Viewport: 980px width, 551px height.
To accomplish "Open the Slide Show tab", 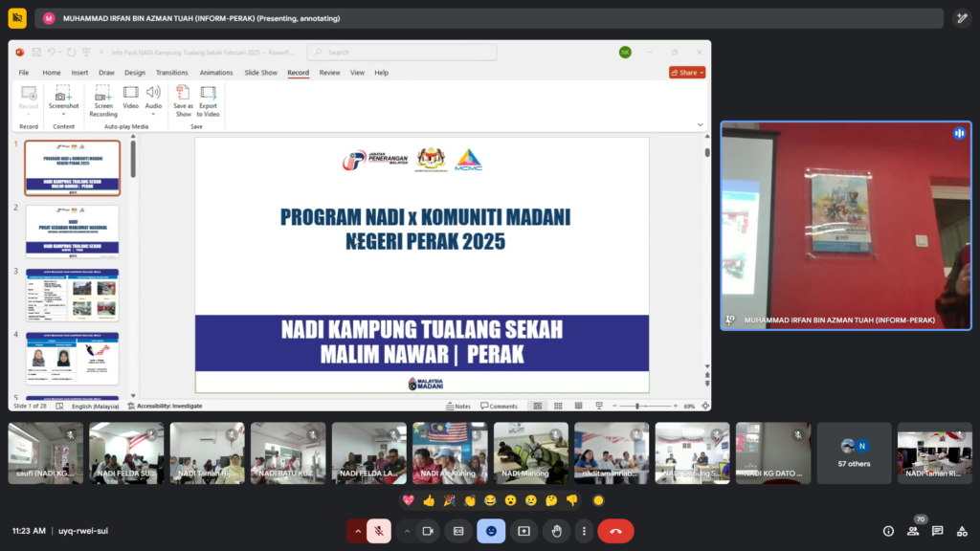I will pos(260,73).
